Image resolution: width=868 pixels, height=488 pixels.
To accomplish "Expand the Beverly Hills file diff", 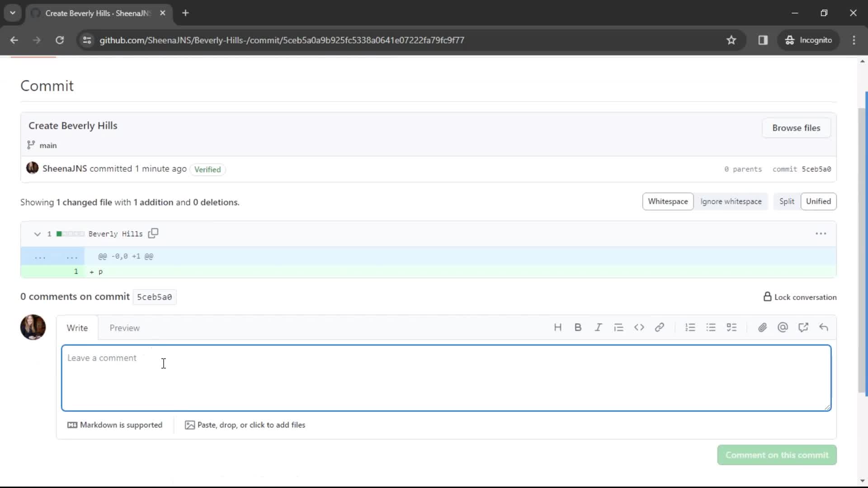I will point(37,234).
